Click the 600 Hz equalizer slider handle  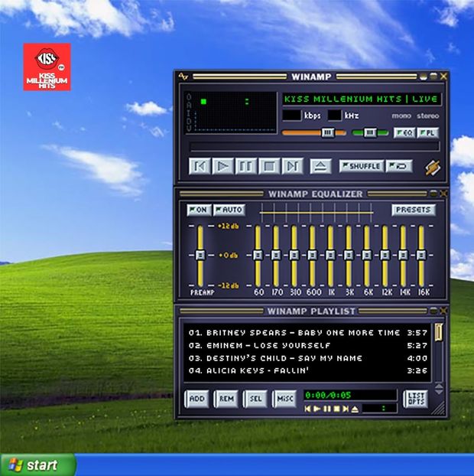click(313, 255)
